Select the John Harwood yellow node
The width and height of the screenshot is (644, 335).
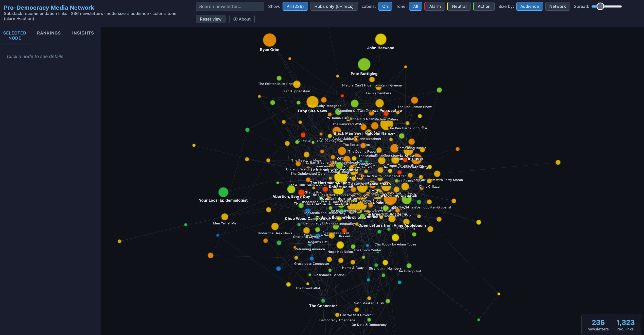coord(380,39)
